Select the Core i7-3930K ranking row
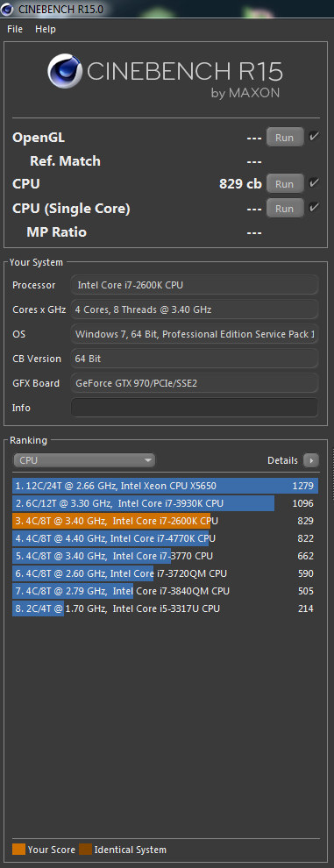The image size is (334, 868). point(165,503)
